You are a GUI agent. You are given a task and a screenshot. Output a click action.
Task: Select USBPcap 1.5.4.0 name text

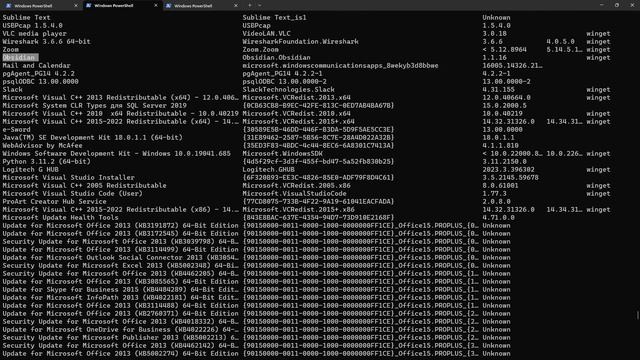click(x=33, y=25)
